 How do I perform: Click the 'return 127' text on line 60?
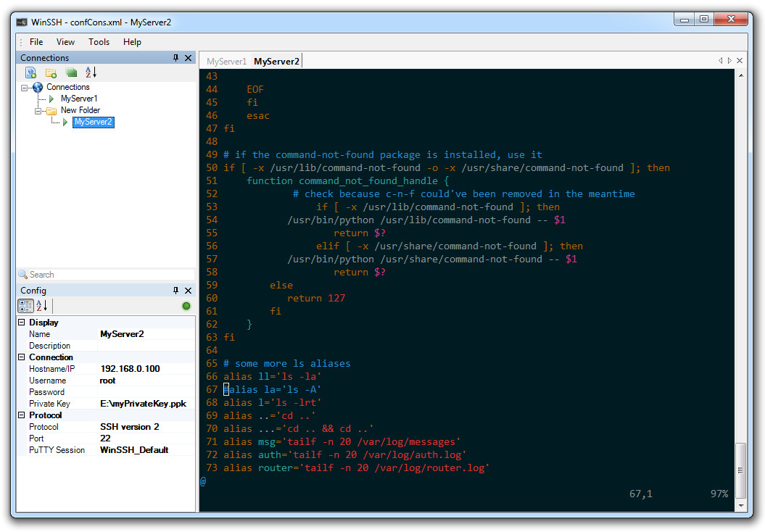coord(315,299)
